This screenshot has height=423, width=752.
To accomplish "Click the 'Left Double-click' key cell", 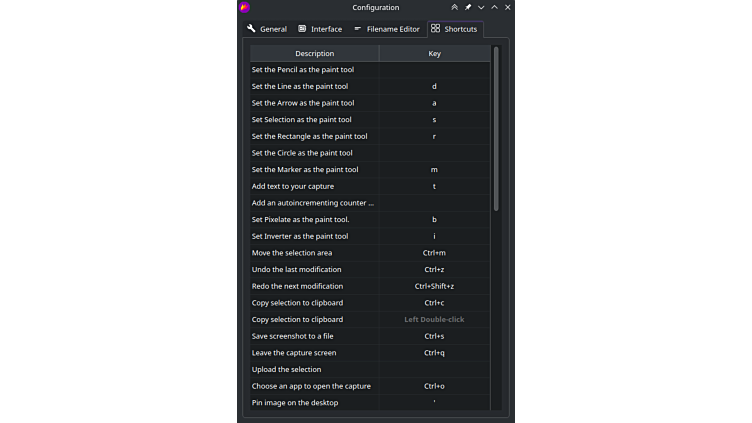I will (x=434, y=320).
